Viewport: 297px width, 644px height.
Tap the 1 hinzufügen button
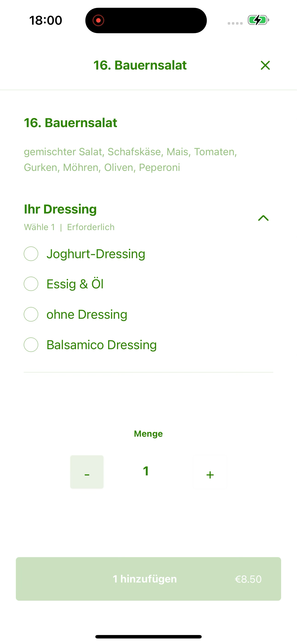tap(148, 579)
